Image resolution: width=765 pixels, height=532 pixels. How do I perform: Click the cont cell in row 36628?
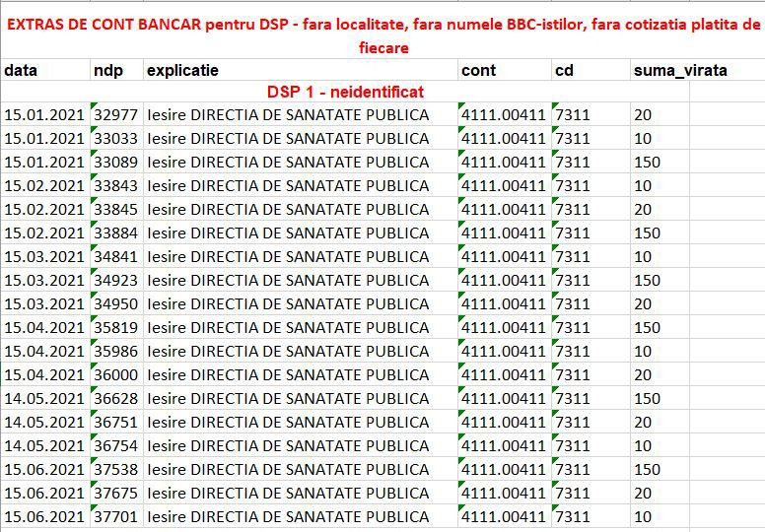coord(504,398)
